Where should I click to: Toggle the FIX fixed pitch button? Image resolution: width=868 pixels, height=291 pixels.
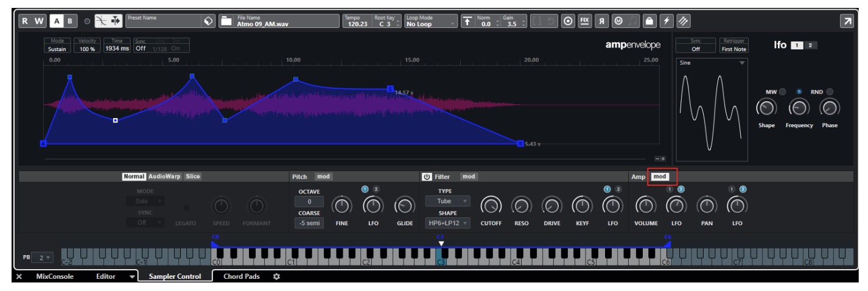[584, 21]
